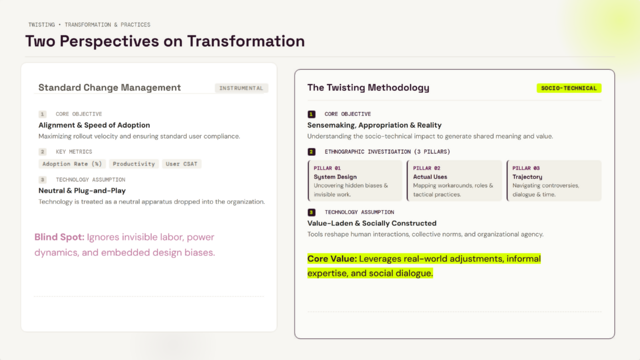Click the Standard Change Management heading
This screenshot has height=360, width=640.
coord(109,87)
